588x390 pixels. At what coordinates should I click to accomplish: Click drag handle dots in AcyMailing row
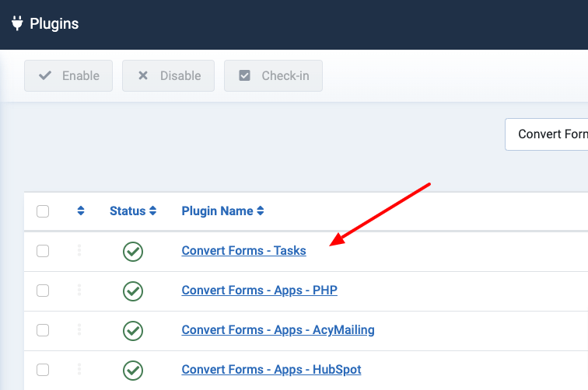pos(79,329)
